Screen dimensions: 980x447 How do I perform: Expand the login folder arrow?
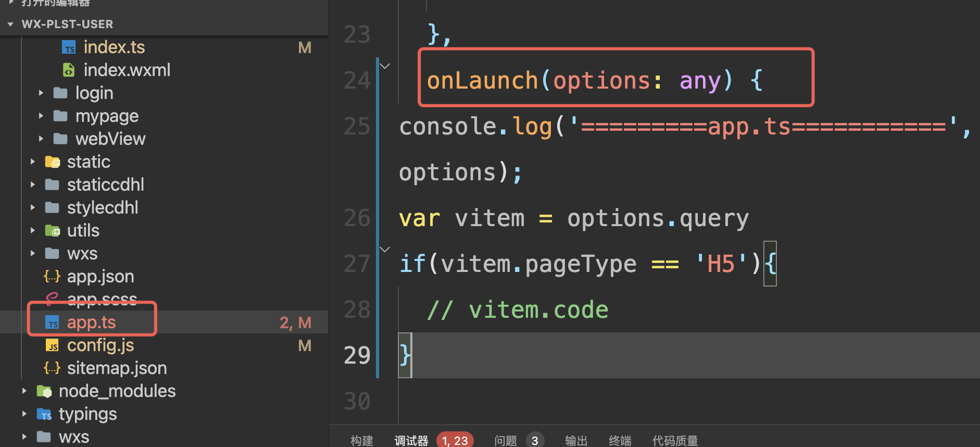[41, 93]
